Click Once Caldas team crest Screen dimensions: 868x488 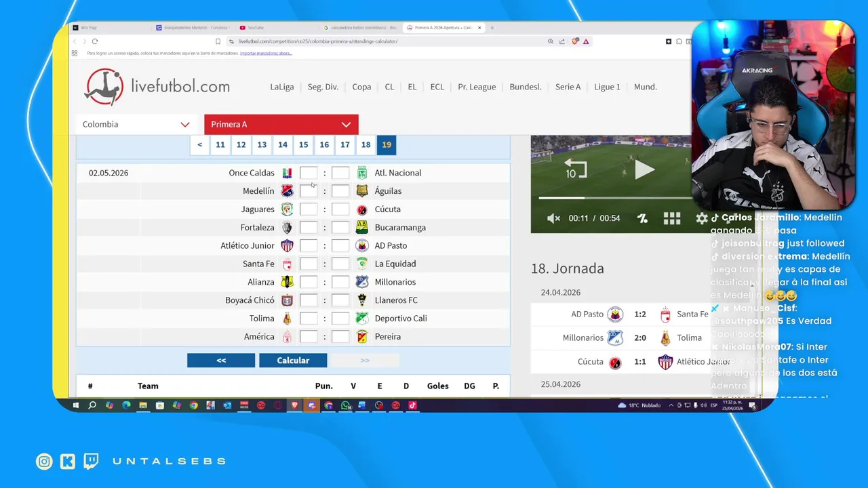click(x=287, y=173)
